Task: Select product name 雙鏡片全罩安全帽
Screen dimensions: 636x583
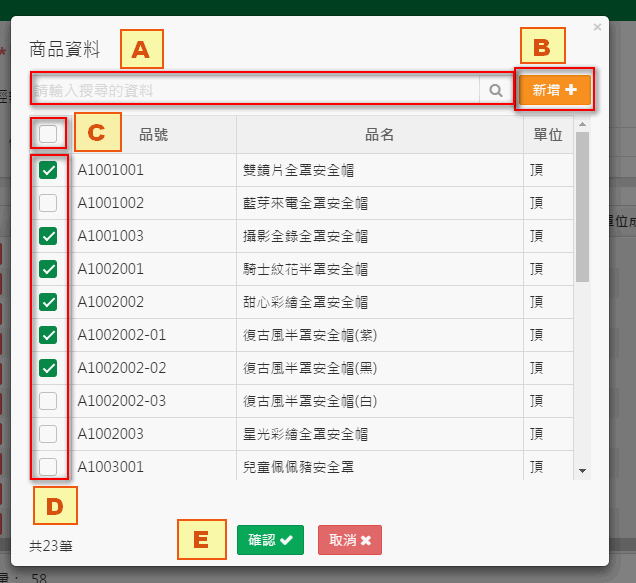Action: (x=299, y=170)
